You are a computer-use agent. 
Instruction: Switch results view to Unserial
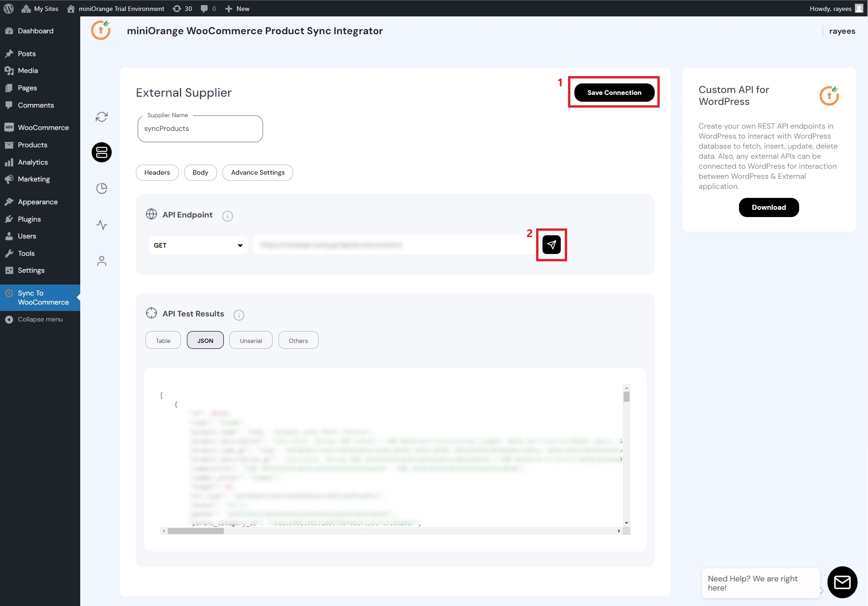(x=251, y=341)
